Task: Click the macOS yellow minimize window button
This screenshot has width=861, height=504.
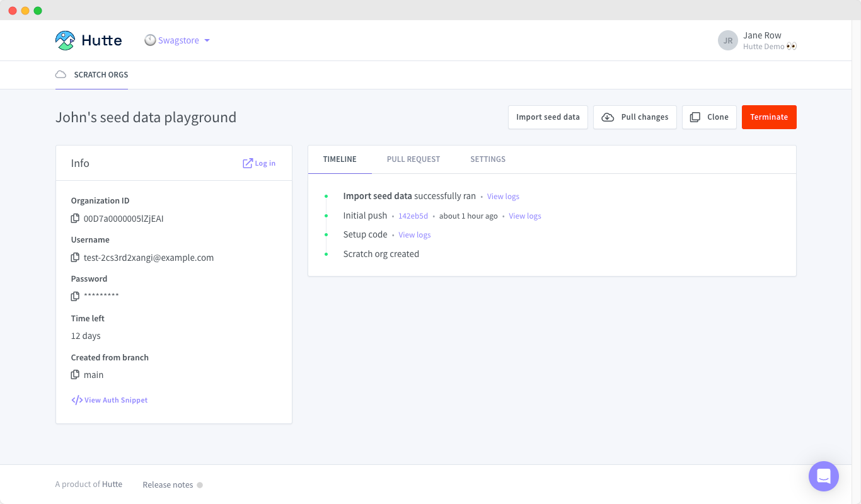Action: pos(25,11)
